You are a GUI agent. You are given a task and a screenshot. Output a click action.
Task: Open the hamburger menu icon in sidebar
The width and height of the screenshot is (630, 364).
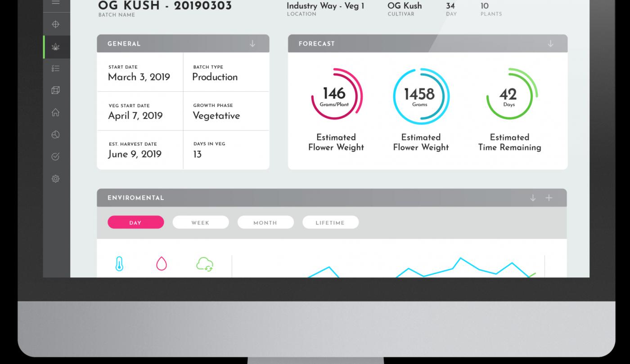56,3
